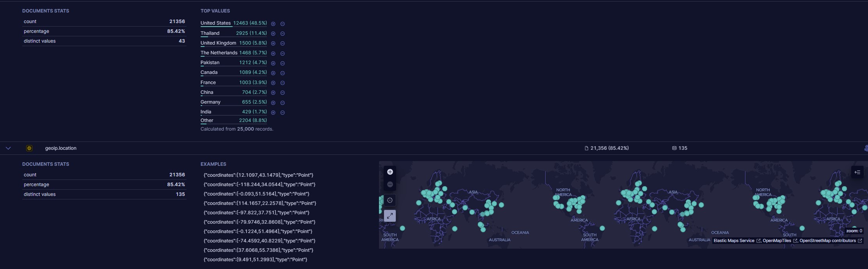This screenshot has width=868, height=269.
Task: Filter out China value
Action: (x=283, y=93)
